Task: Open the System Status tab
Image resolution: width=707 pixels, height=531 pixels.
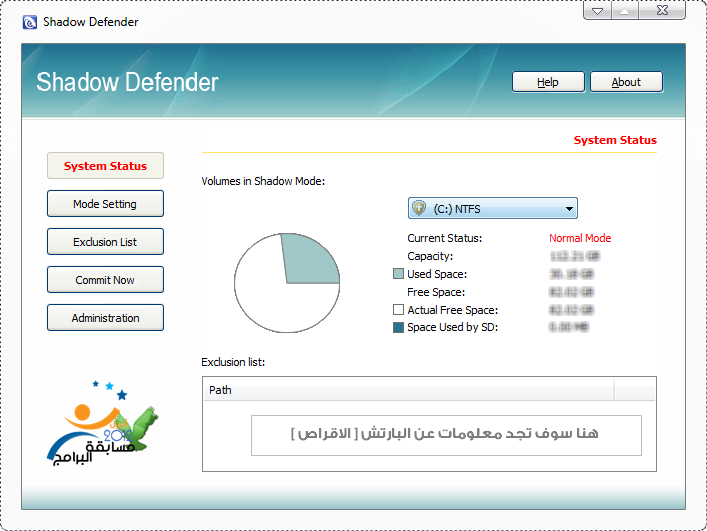Action: [x=105, y=166]
